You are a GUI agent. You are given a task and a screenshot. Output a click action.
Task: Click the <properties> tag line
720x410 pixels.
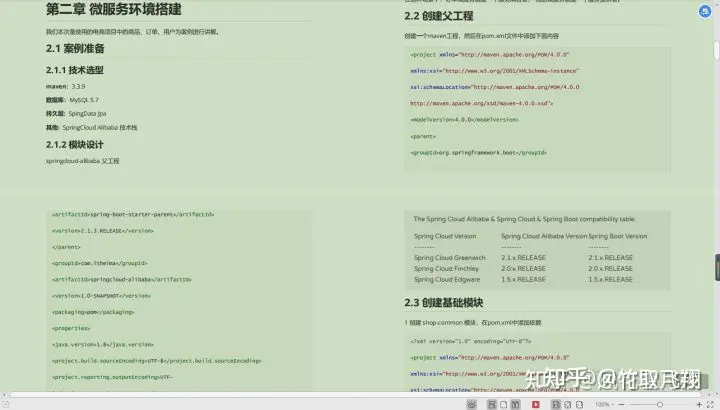pyautogui.click(x=71, y=328)
